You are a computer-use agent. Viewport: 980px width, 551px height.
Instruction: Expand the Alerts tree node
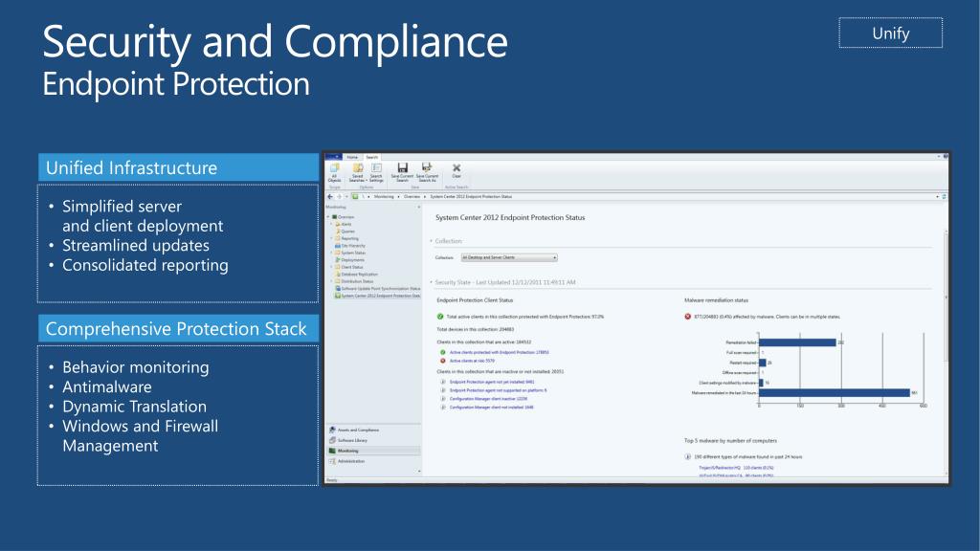click(x=332, y=224)
